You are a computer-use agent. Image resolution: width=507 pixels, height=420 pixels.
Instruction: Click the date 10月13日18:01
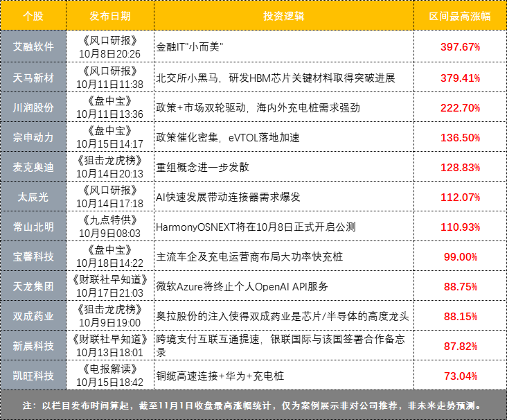tap(109, 352)
